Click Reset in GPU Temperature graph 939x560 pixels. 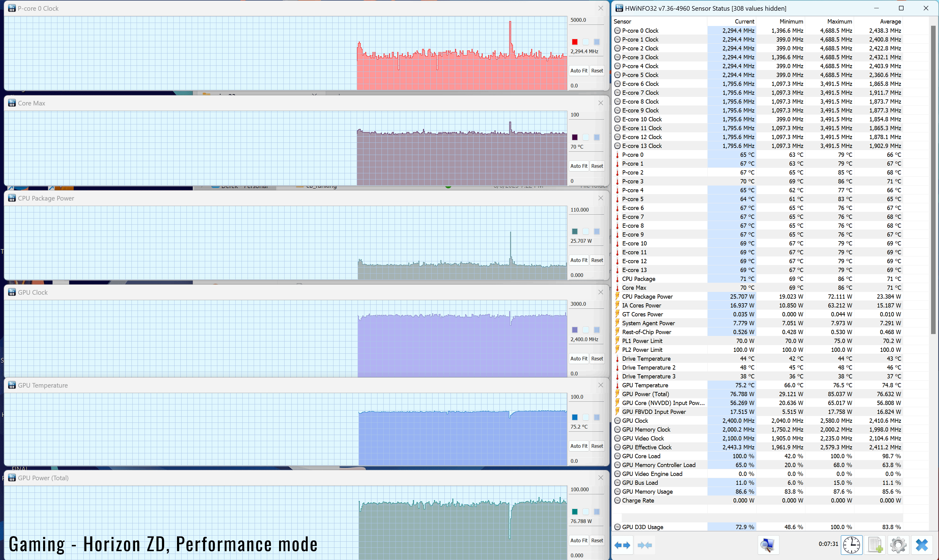(x=597, y=446)
